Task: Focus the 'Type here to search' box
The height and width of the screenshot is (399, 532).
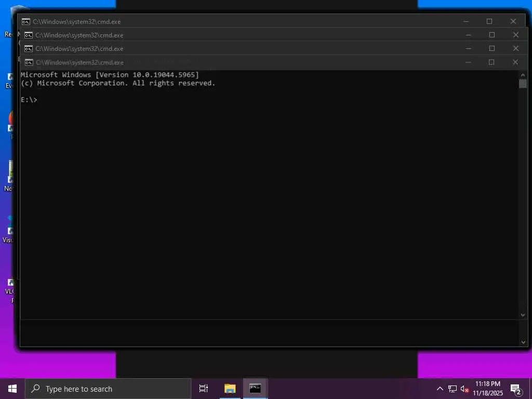Action: 108,389
